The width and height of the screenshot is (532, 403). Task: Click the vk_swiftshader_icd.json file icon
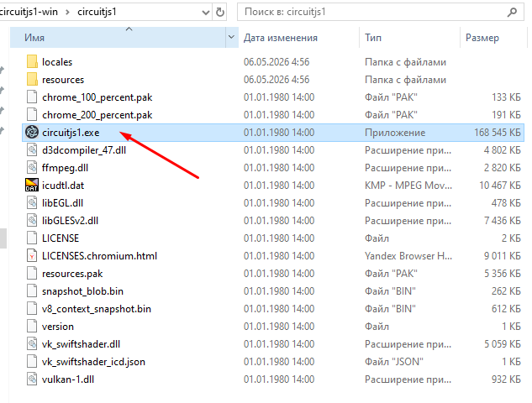coord(32,361)
